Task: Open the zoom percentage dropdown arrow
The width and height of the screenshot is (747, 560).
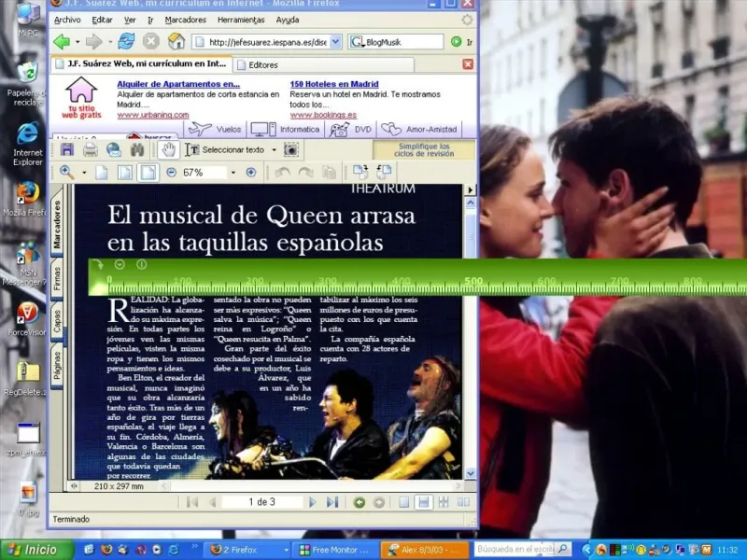Action: pyautogui.click(x=233, y=173)
